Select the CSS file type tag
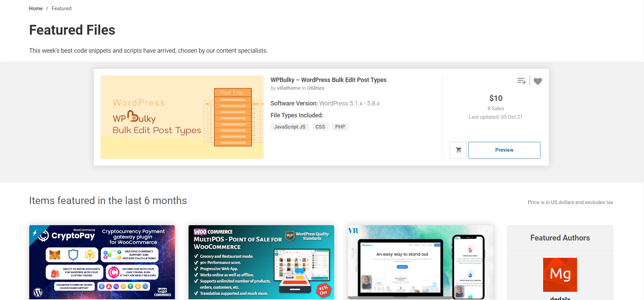644x300 pixels. 320,127
